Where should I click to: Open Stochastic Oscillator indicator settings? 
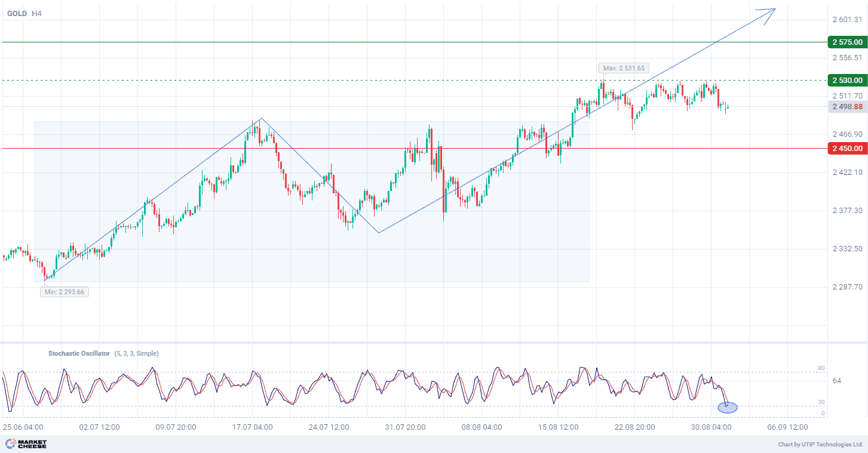point(79,353)
